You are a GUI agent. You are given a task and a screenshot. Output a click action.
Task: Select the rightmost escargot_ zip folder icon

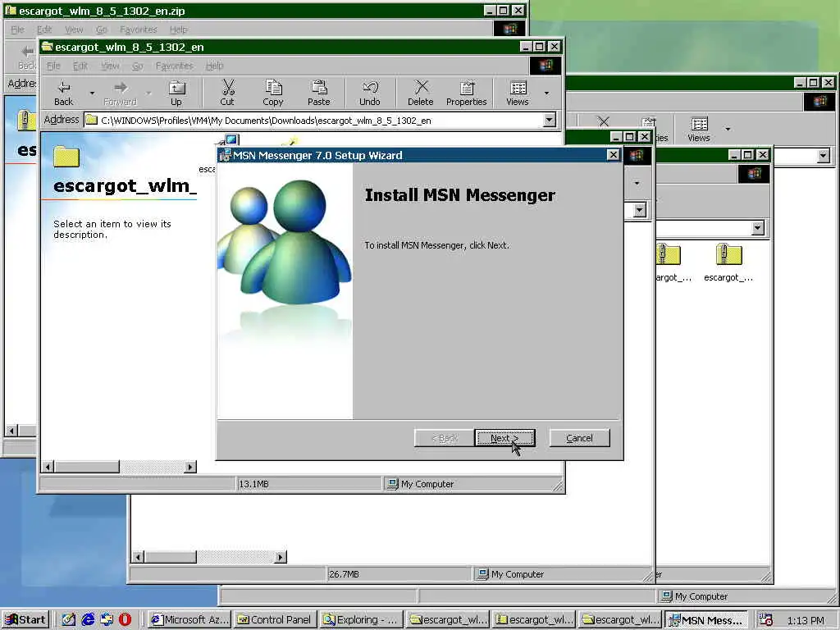pyautogui.click(x=728, y=262)
